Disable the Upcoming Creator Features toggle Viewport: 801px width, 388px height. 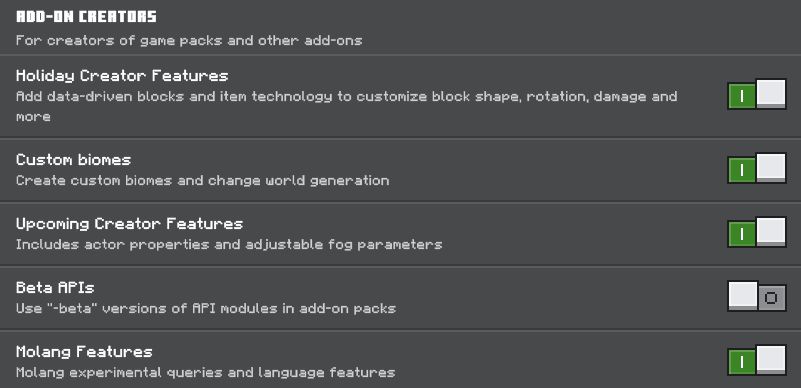tap(757, 232)
